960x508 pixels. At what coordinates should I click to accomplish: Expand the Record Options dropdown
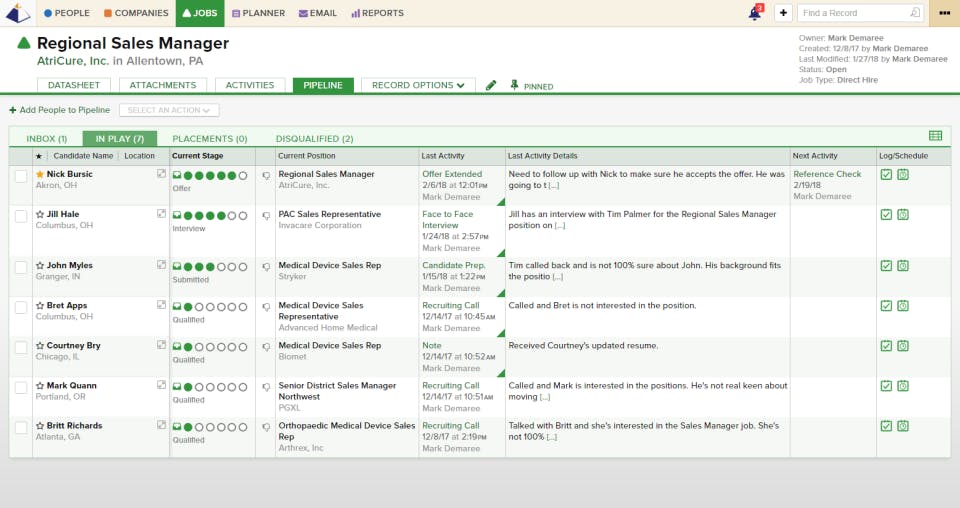tap(418, 85)
